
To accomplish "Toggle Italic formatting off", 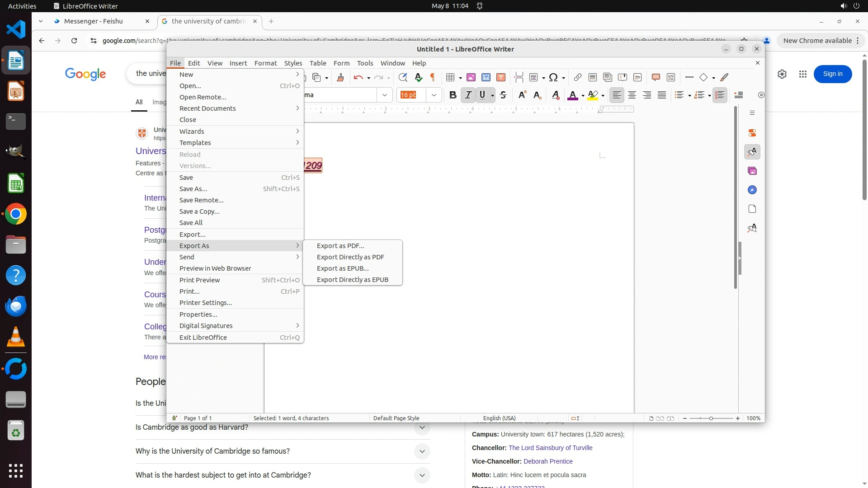I will (468, 95).
